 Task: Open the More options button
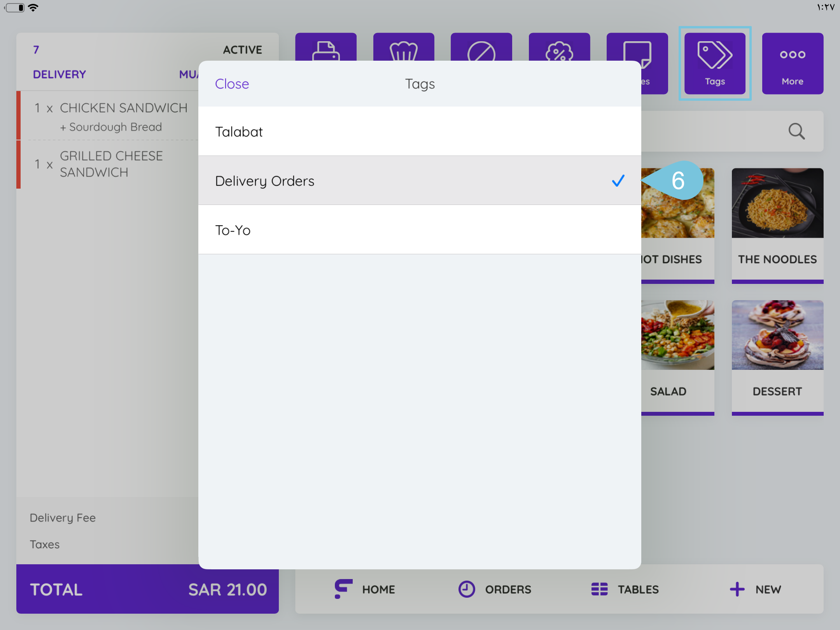point(792,63)
